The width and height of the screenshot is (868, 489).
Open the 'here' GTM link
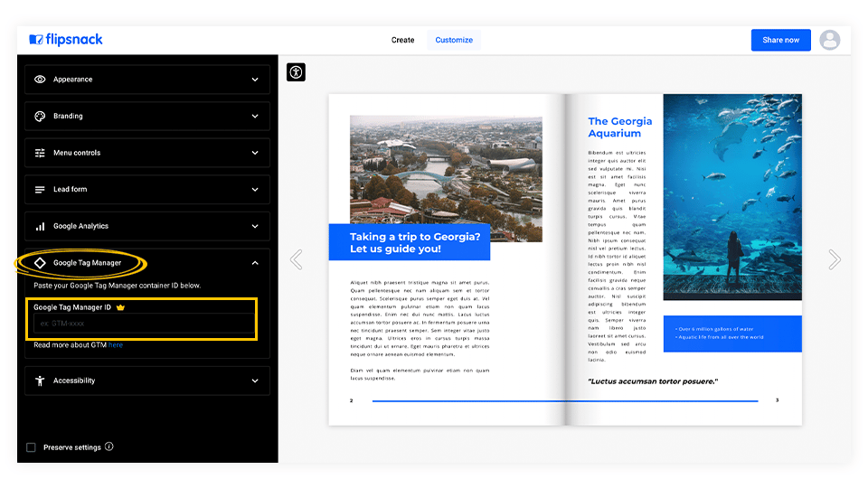click(116, 344)
